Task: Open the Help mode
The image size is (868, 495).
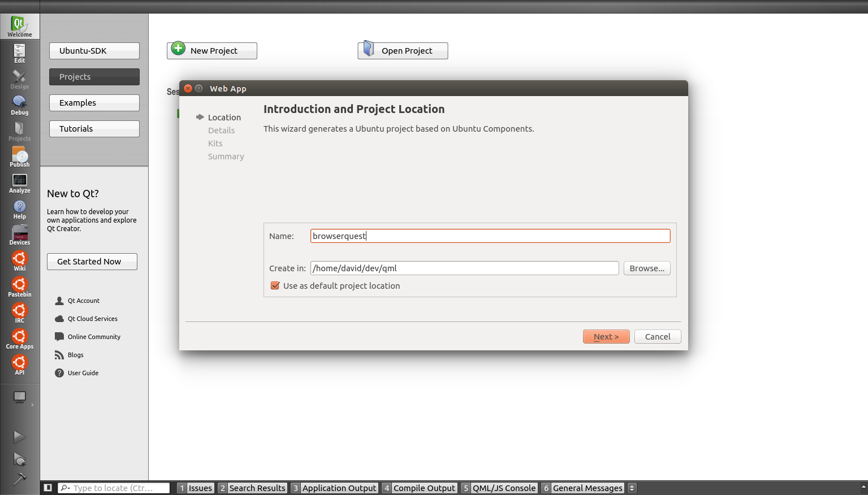Action: tap(19, 209)
